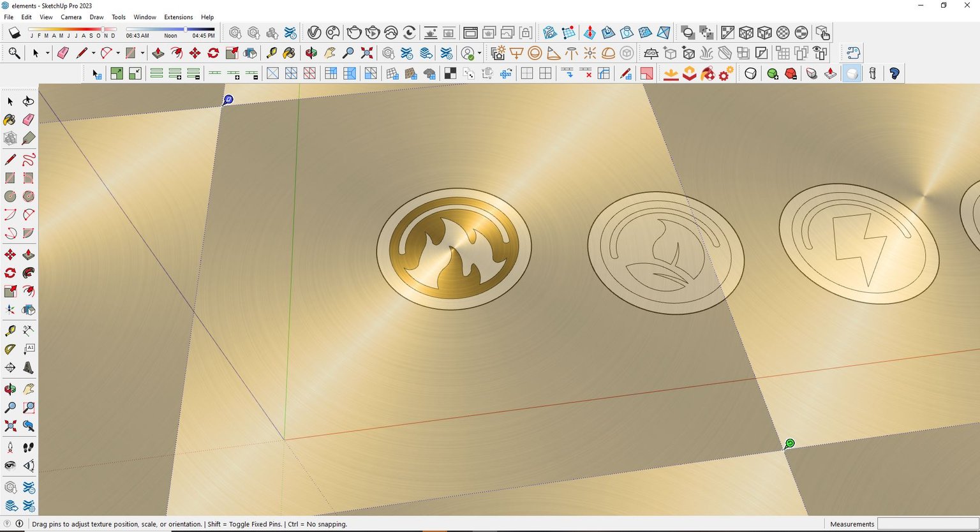
Task: Click the green solid add icon
Action: 773,73
